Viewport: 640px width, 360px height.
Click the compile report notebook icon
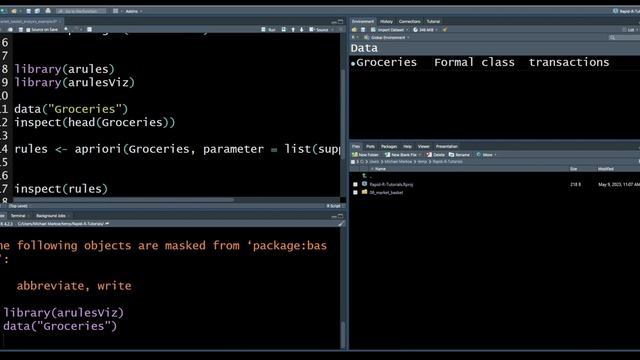89,29
